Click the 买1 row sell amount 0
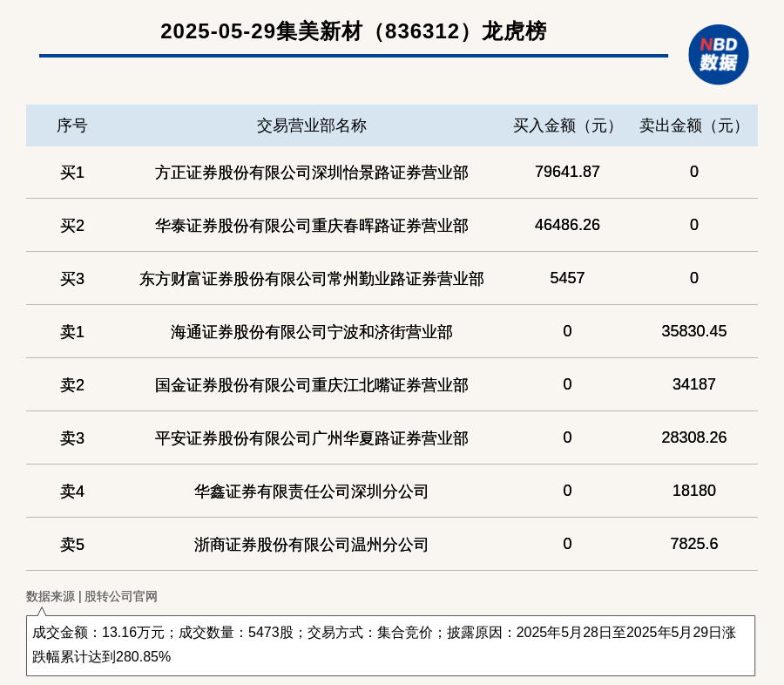Screen dimensions: 784x685 (x=694, y=172)
